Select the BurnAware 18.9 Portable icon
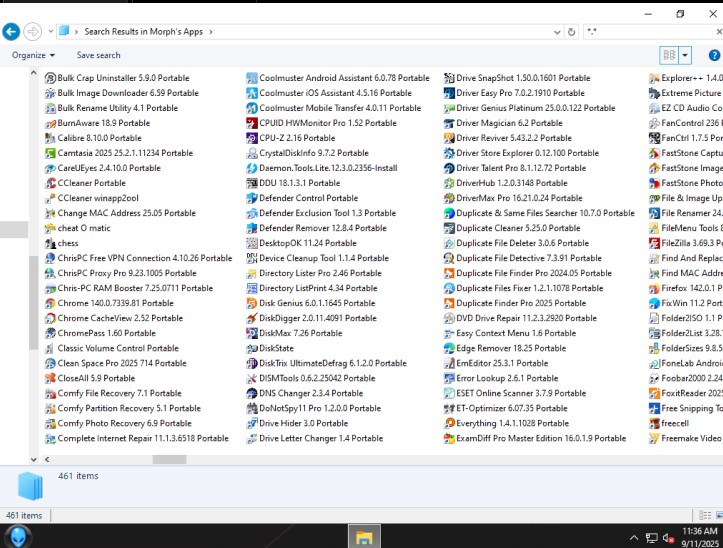Viewport: 723px width, 548px height. [50, 123]
